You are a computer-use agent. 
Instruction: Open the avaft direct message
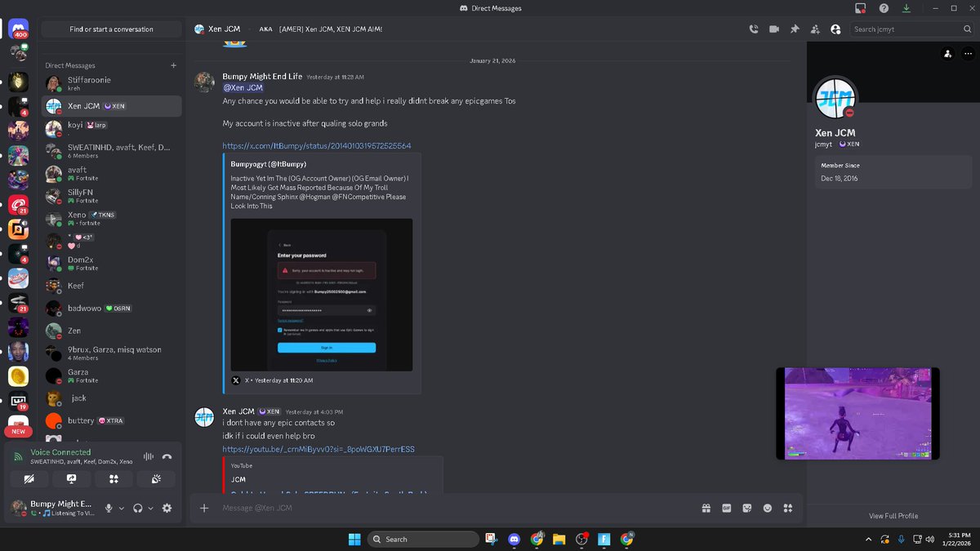click(111, 174)
